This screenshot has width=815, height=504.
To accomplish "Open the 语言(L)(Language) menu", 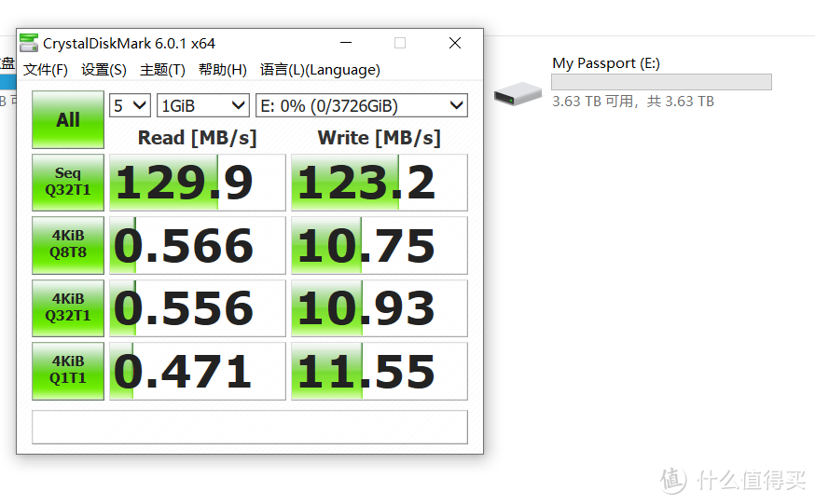I will [x=320, y=70].
